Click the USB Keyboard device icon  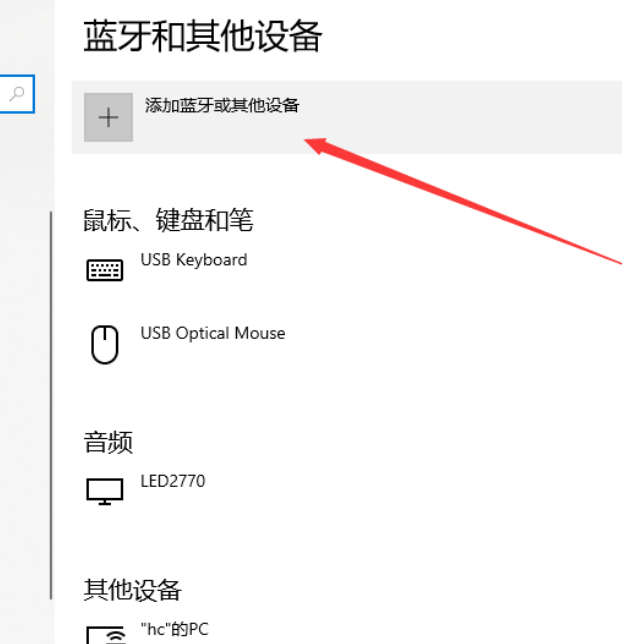tap(105, 270)
